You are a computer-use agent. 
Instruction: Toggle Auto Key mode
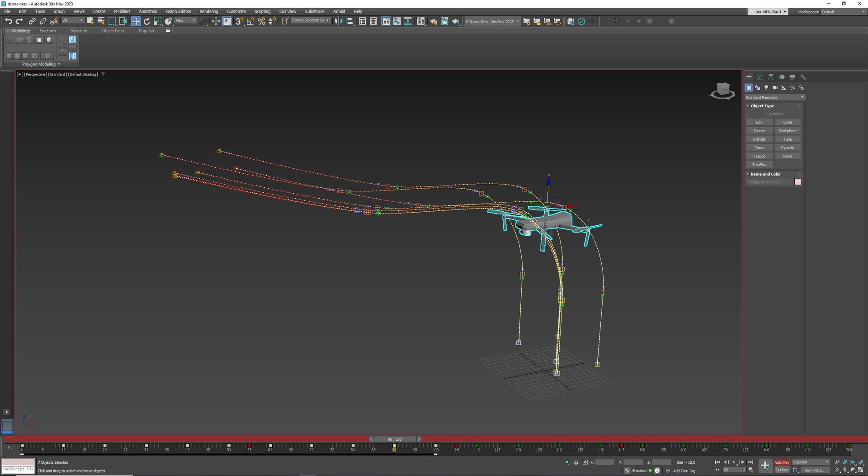pos(782,462)
